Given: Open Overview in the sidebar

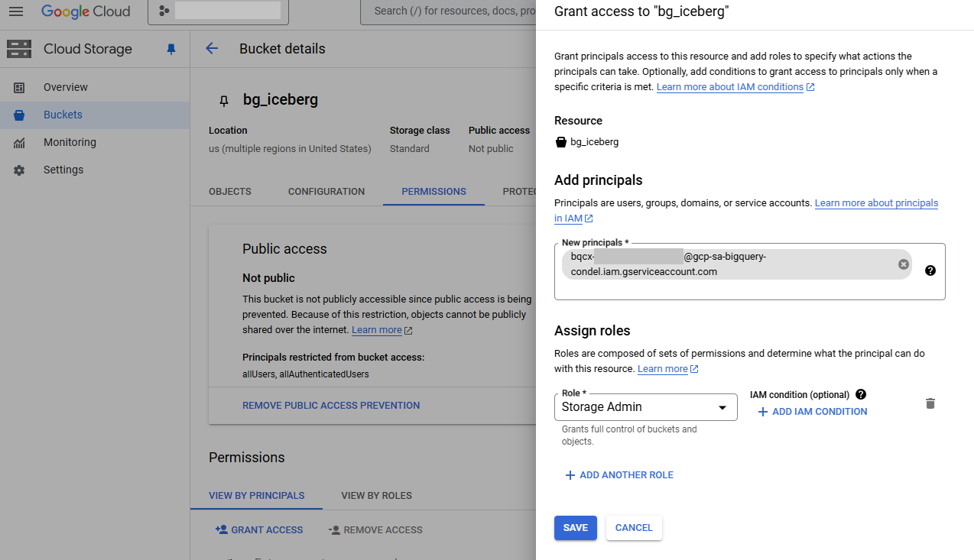Looking at the screenshot, I should point(95,87).
